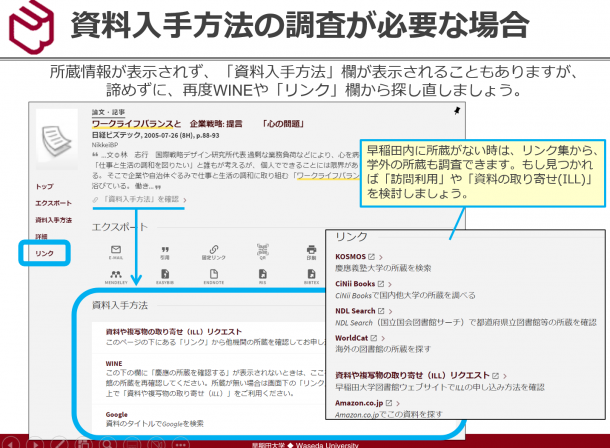610x448 pixels.
Task: Click the 資料入手方法 section heading
Action: (119, 305)
